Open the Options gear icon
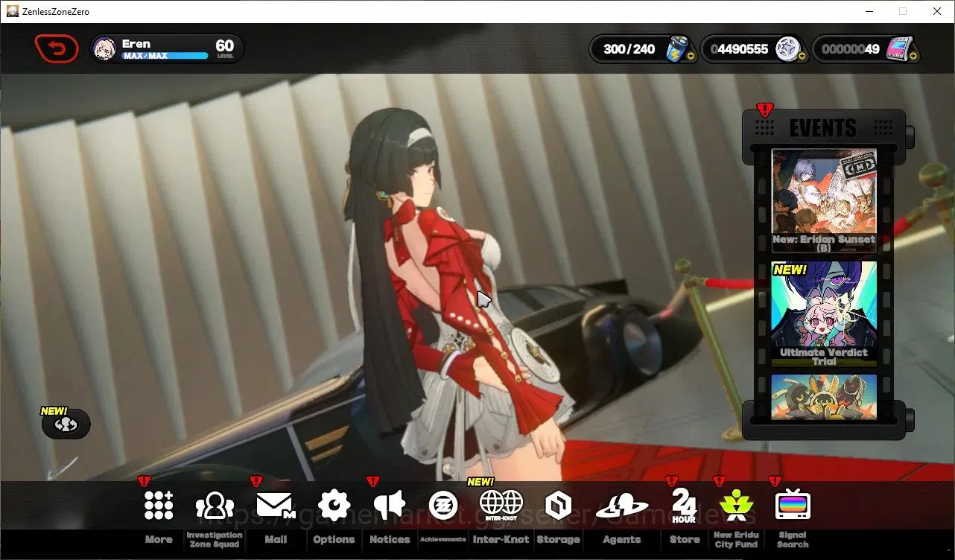 (334, 506)
